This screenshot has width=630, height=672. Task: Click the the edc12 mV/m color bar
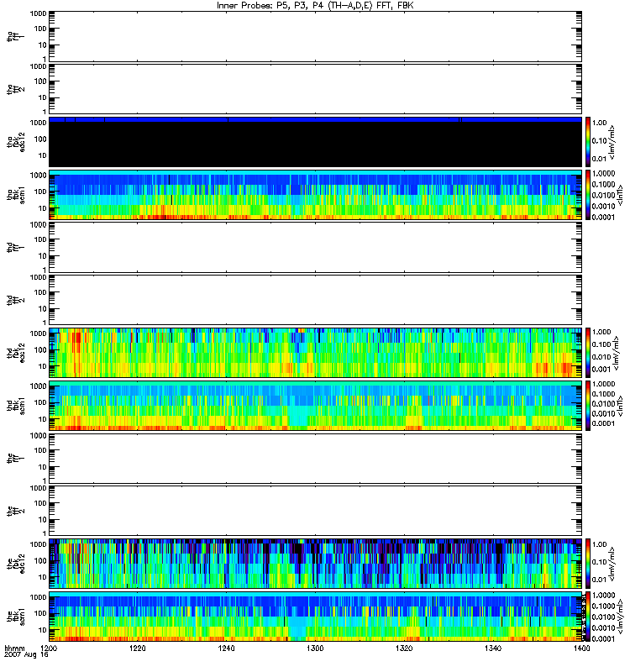click(x=588, y=564)
